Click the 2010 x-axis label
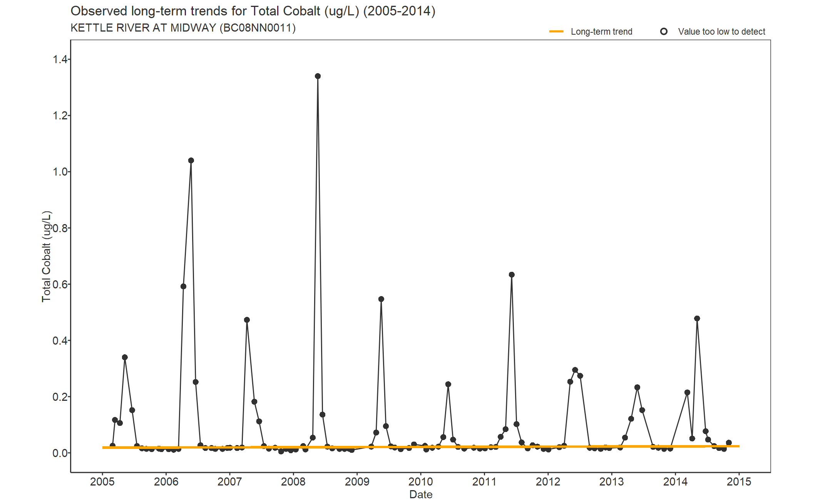 (421, 481)
